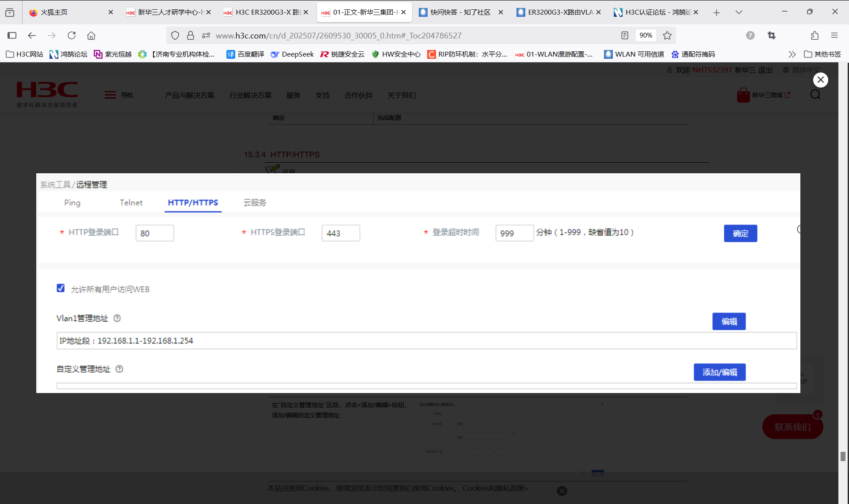Open a new browser tab
Screen dimensions: 849x504
click(716, 12)
